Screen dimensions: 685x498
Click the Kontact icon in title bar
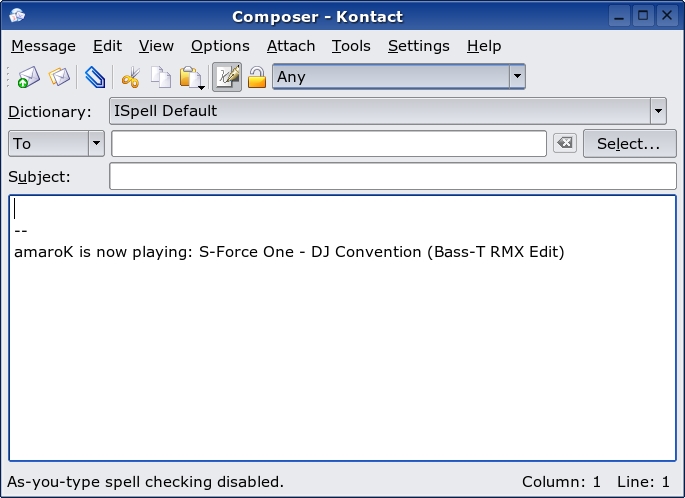click(17, 16)
